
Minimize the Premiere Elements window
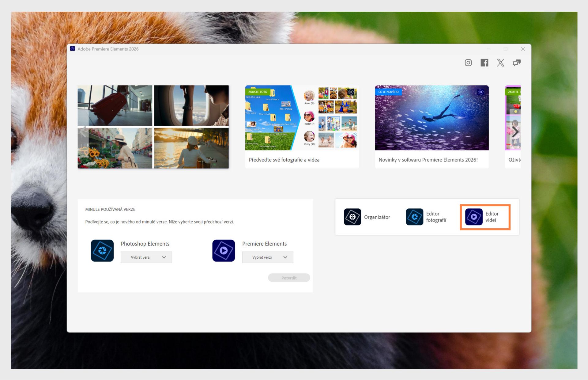(489, 49)
